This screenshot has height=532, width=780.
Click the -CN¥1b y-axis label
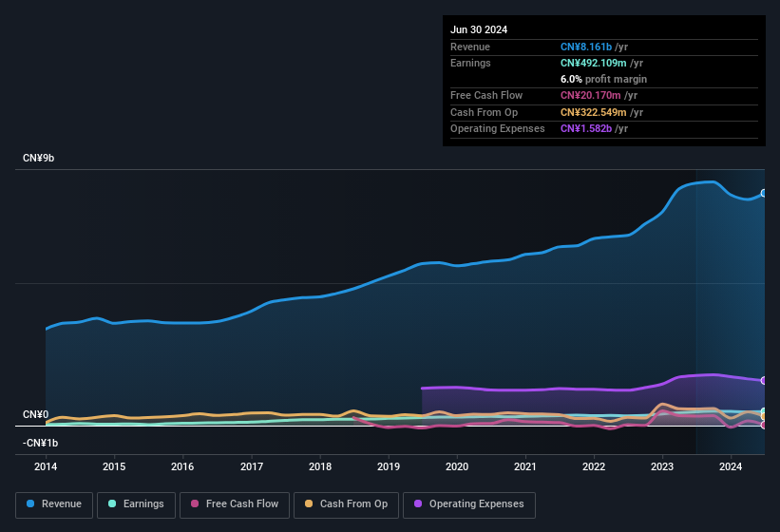[x=40, y=443]
